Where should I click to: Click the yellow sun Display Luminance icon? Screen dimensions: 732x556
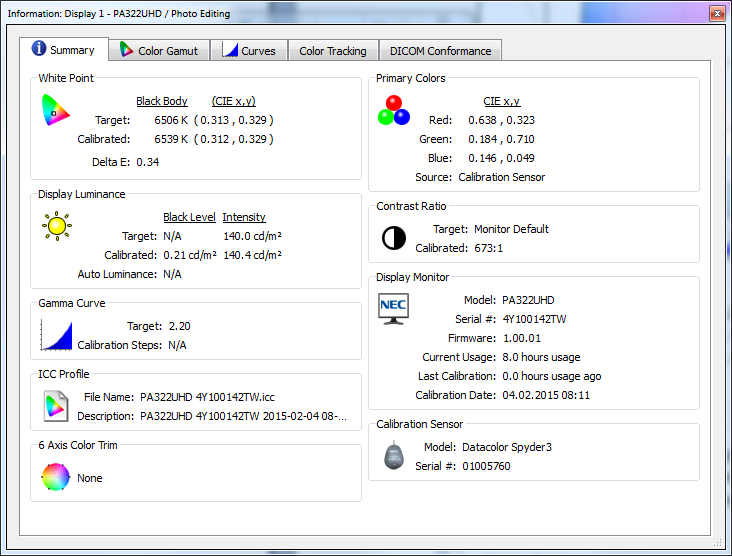click(x=57, y=225)
